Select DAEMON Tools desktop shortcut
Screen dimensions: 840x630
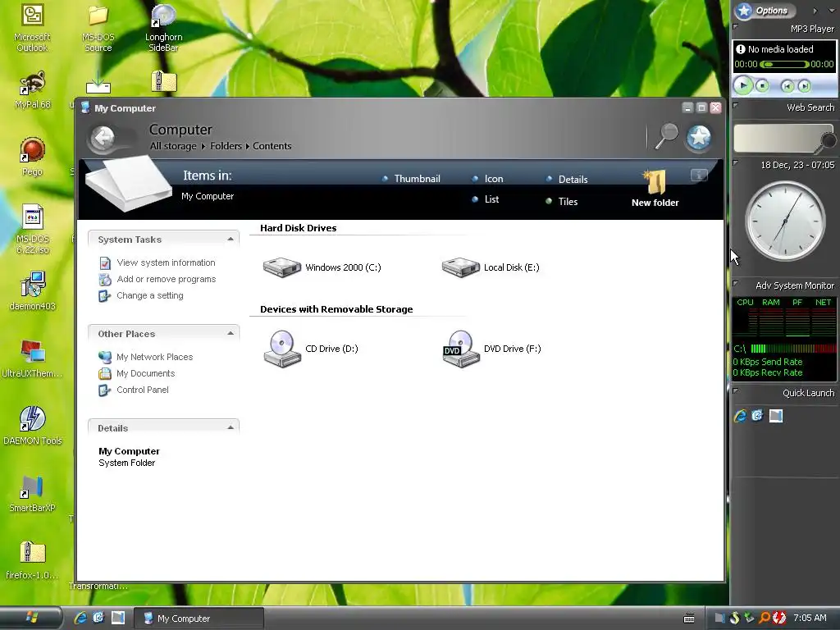pos(33,426)
